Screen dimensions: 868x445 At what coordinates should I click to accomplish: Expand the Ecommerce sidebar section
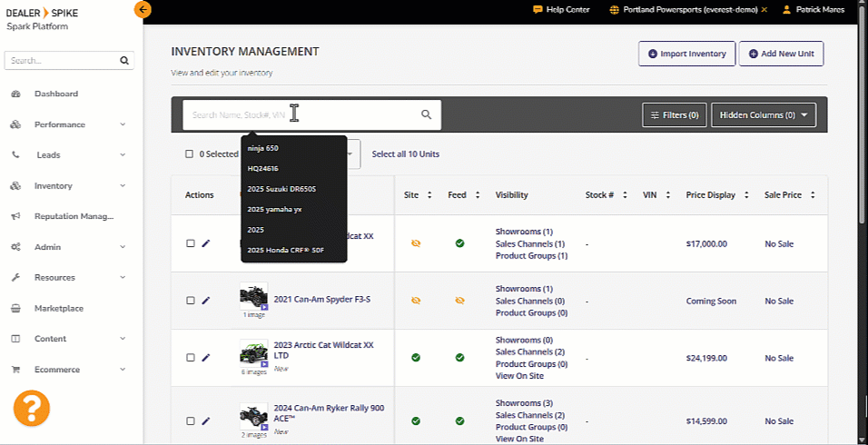click(123, 371)
